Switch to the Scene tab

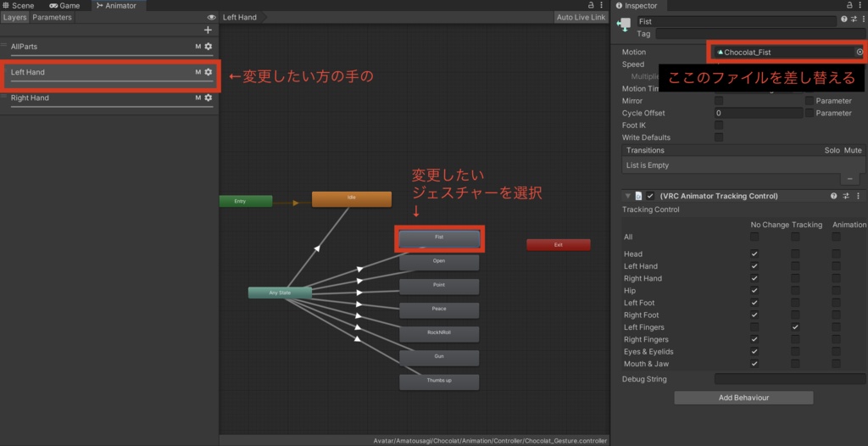[x=19, y=6]
